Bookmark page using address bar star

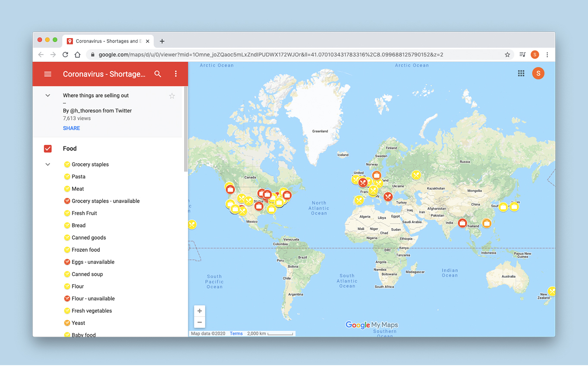point(507,55)
